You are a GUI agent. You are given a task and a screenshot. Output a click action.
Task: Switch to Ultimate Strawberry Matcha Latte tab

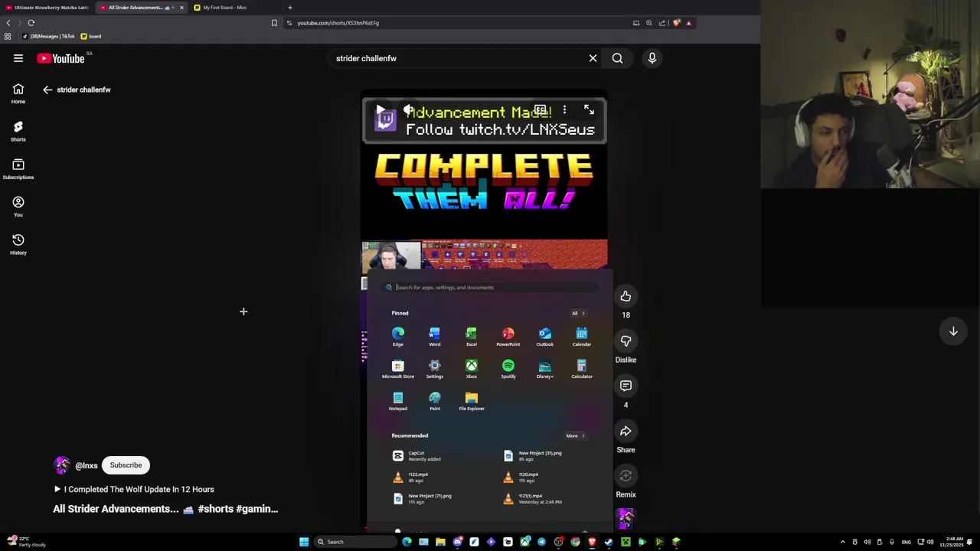[x=47, y=8]
